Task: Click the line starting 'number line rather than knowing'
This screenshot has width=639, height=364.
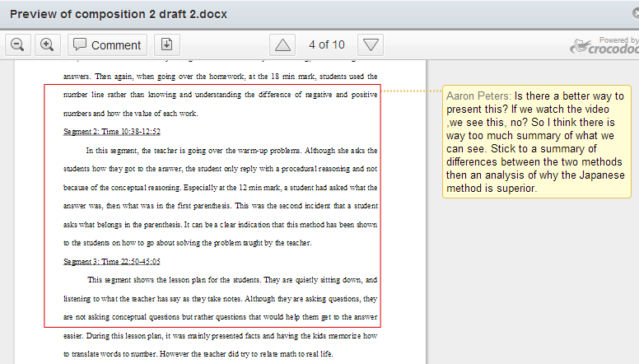Action: [x=220, y=95]
